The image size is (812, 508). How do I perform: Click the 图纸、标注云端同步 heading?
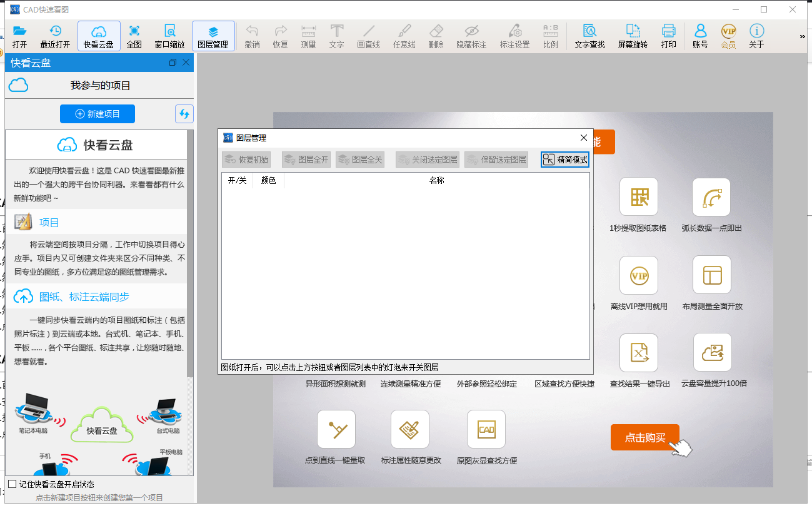84,297
